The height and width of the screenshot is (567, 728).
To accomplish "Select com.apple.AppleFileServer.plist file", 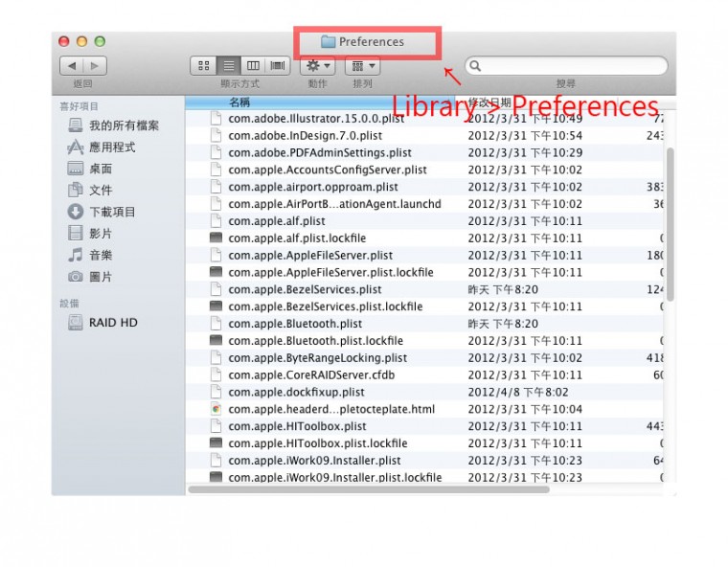I will click(x=310, y=256).
